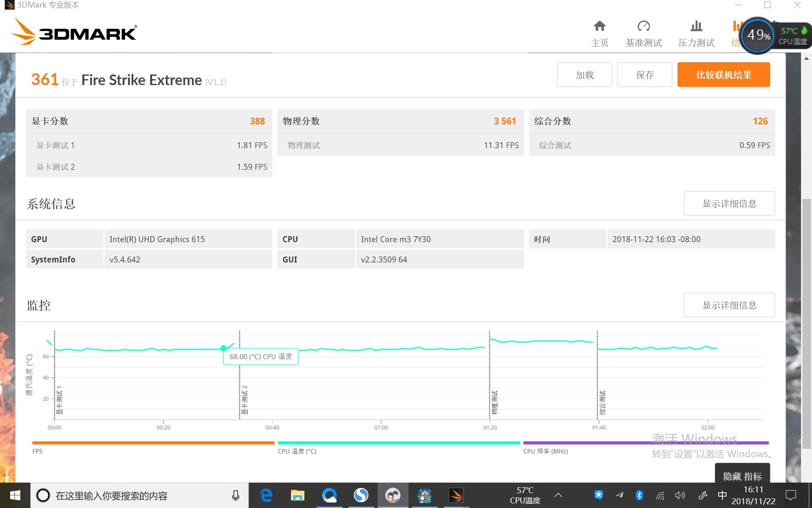Click the 3DMark logo
The height and width of the screenshot is (508, 812).
[74, 32]
